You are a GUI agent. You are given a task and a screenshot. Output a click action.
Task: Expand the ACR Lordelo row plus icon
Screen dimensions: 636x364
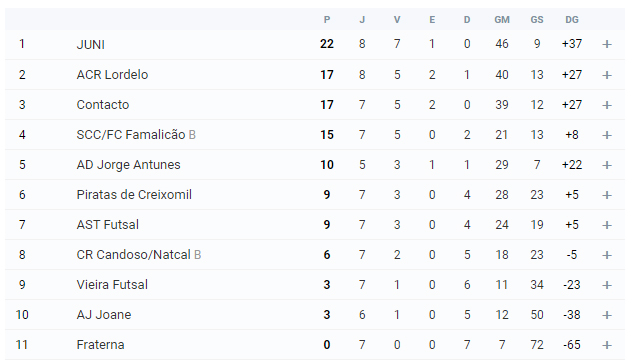[x=607, y=75]
